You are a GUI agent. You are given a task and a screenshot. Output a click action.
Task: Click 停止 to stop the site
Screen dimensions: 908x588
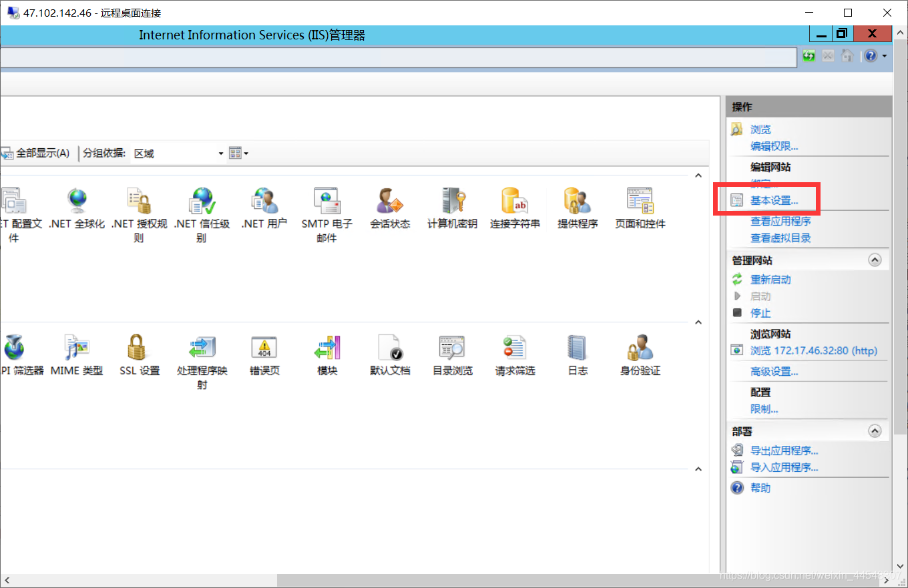click(x=760, y=313)
